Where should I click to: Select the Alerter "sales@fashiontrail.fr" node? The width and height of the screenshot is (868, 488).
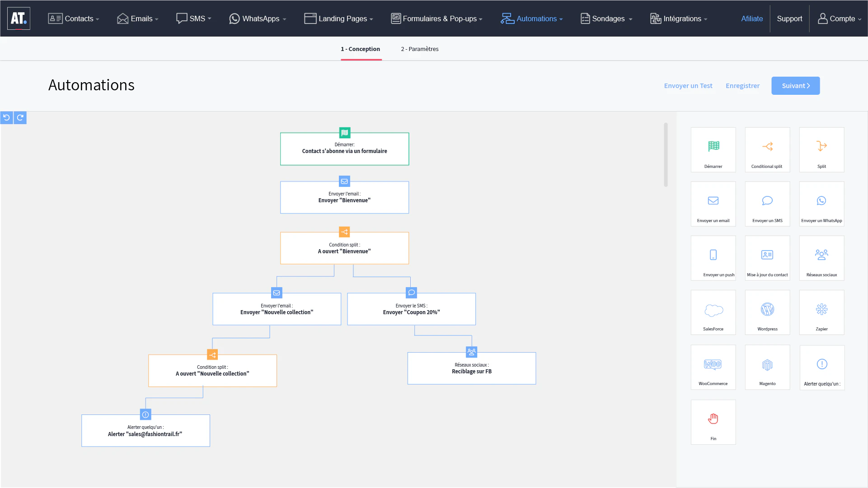146,431
